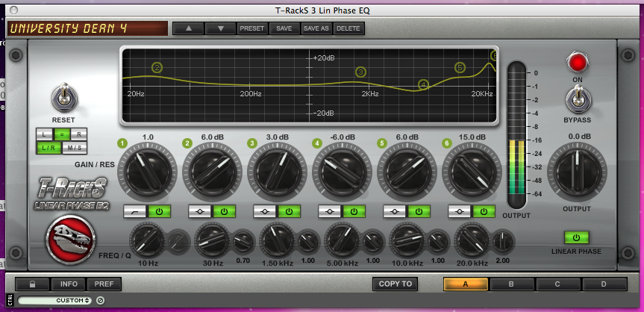Screen dimensions: 644x312
Task: Click the band 5 bell shape icon
Action: [395, 212]
